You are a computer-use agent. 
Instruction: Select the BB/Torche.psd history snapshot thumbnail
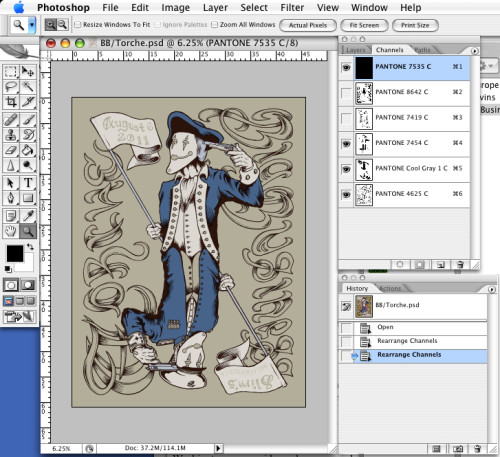click(364, 306)
